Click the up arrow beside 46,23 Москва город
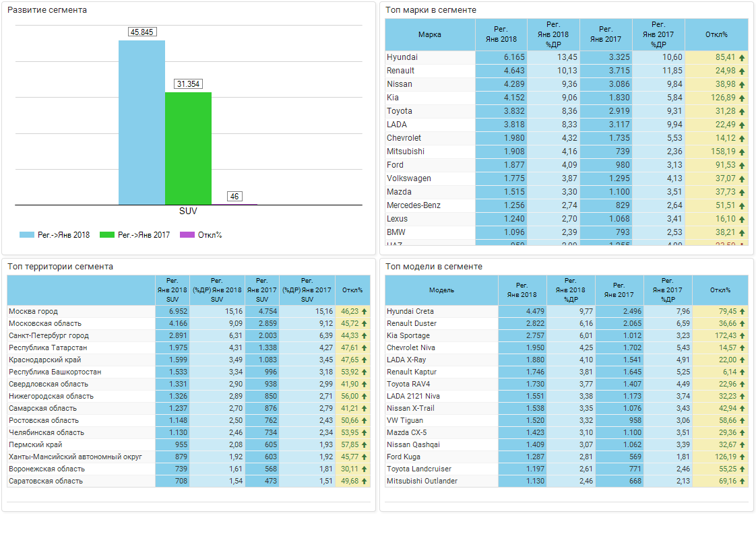 pos(364,312)
